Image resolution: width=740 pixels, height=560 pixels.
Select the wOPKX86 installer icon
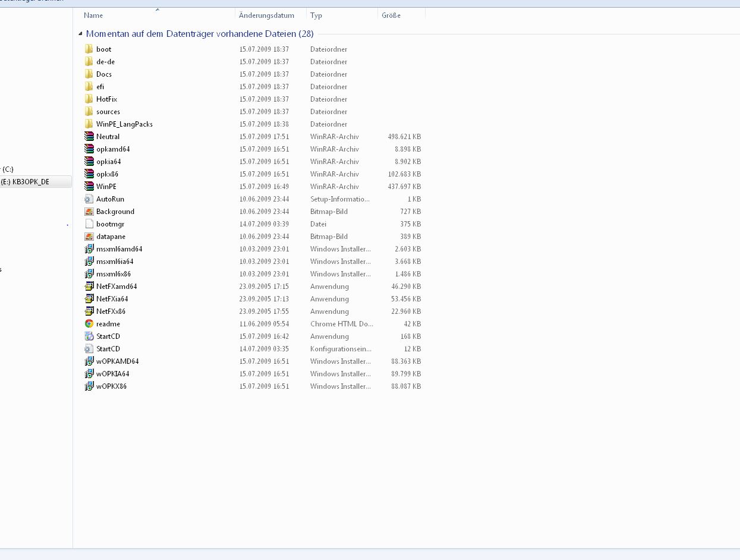[89, 386]
